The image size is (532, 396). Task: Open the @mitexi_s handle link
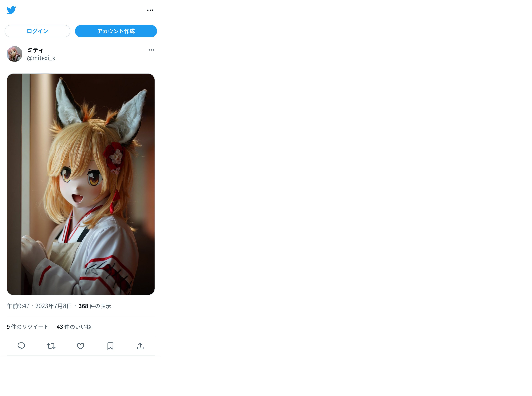tap(41, 58)
